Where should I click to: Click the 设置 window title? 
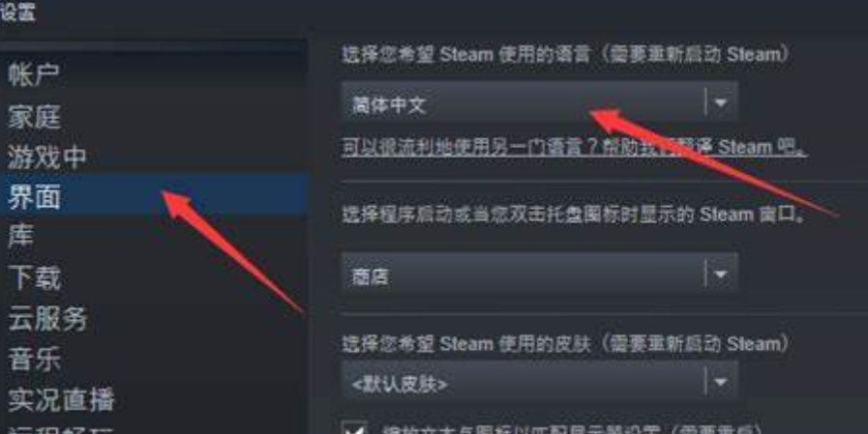pos(17,13)
